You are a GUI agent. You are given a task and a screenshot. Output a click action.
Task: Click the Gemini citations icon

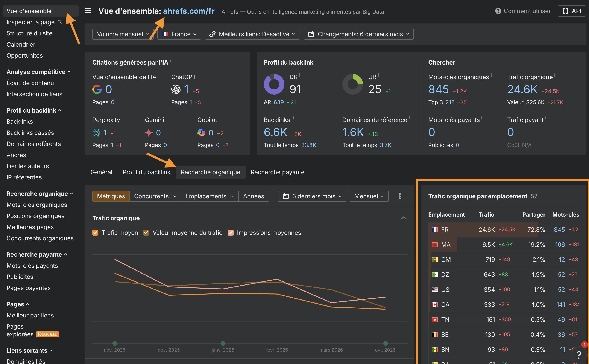[x=149, y=133]
